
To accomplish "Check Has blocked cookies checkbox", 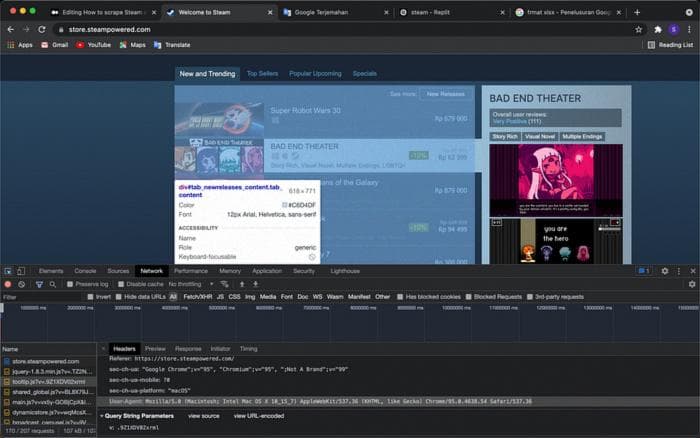I will tap(400, 297).
